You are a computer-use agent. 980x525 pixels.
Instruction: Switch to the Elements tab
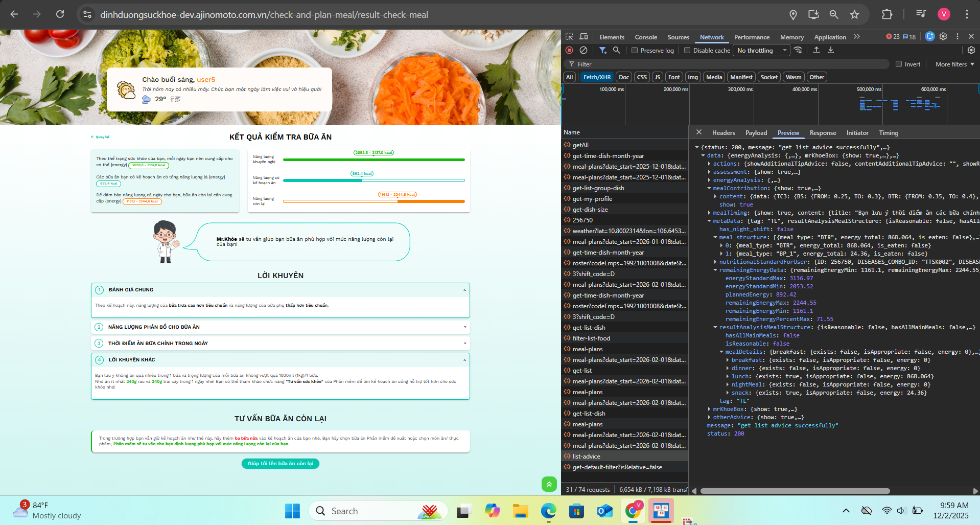(612, 37)
